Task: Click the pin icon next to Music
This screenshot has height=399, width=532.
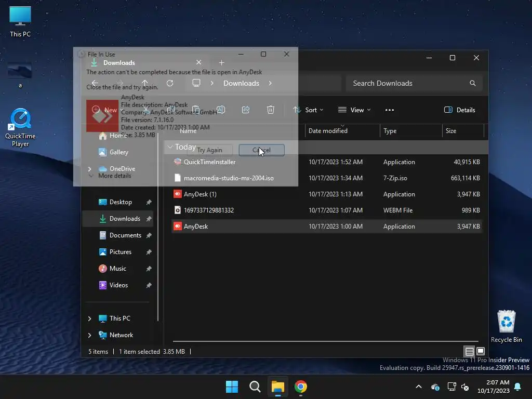Action: point(149,269)
